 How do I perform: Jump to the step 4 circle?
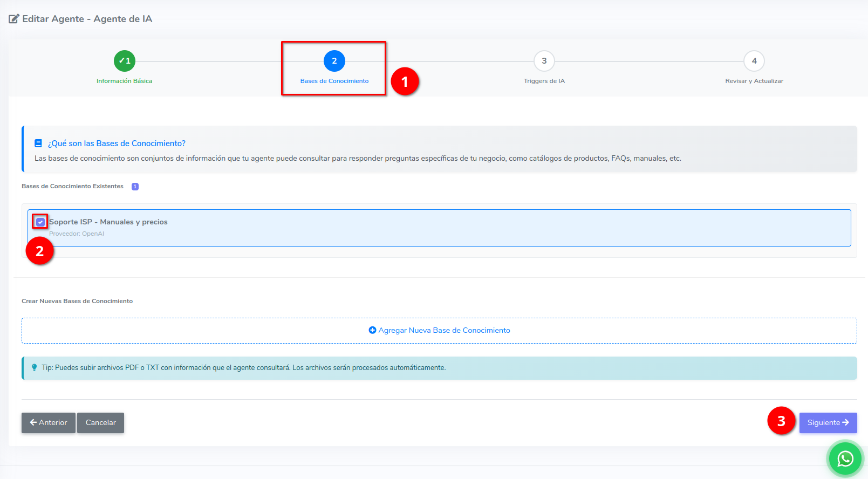(x=754, y=61)
